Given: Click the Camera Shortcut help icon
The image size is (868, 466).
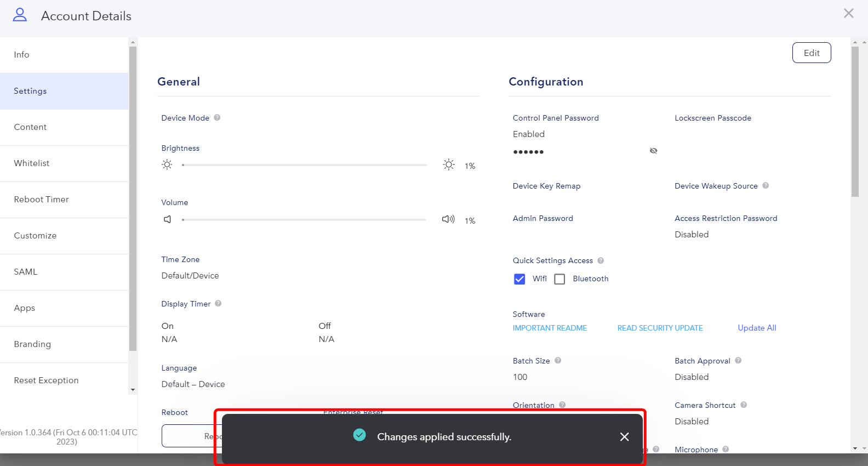Looking at the screenshot, I should pyautogui.click(x=744, y=405).
